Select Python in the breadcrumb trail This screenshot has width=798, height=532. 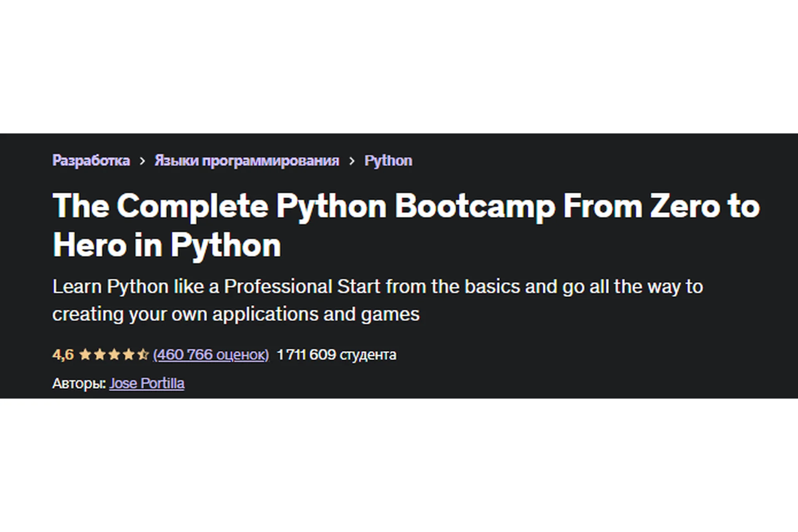pos(388,160)
